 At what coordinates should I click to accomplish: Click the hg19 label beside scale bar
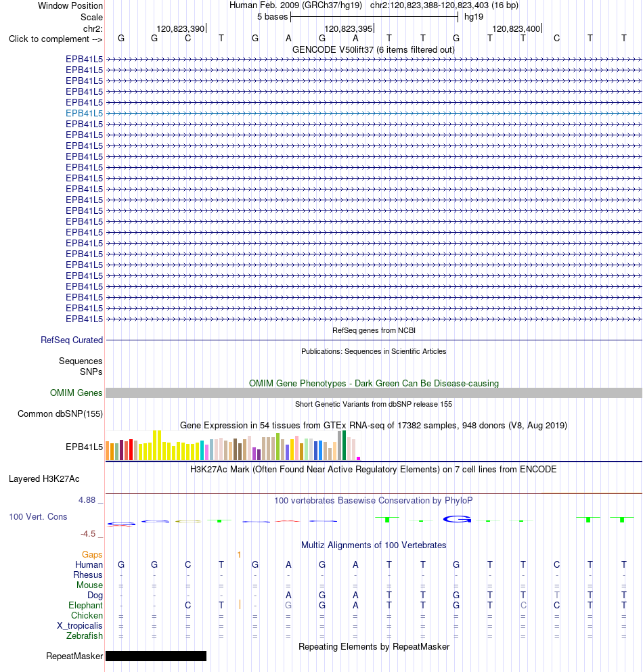[474, 17]
